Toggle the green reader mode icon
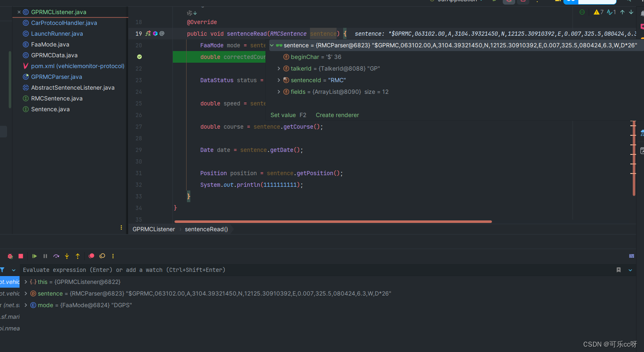 coord(582,12)
